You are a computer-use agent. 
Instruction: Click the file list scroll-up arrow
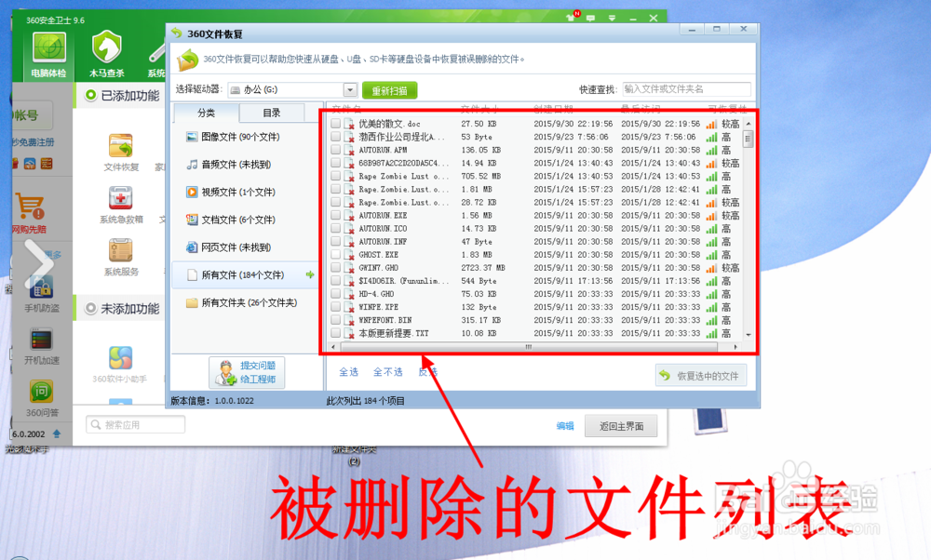pyautogui.click(x=749, y=124)
